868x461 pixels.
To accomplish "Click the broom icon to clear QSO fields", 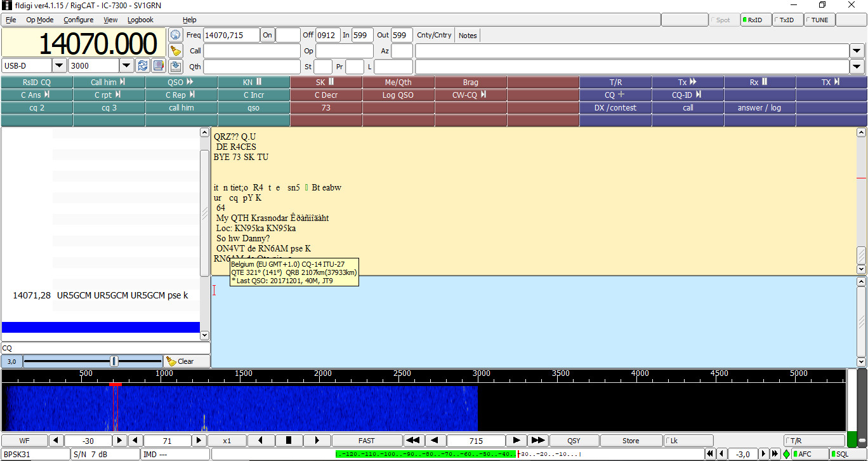I will click(x=176, y=50).
